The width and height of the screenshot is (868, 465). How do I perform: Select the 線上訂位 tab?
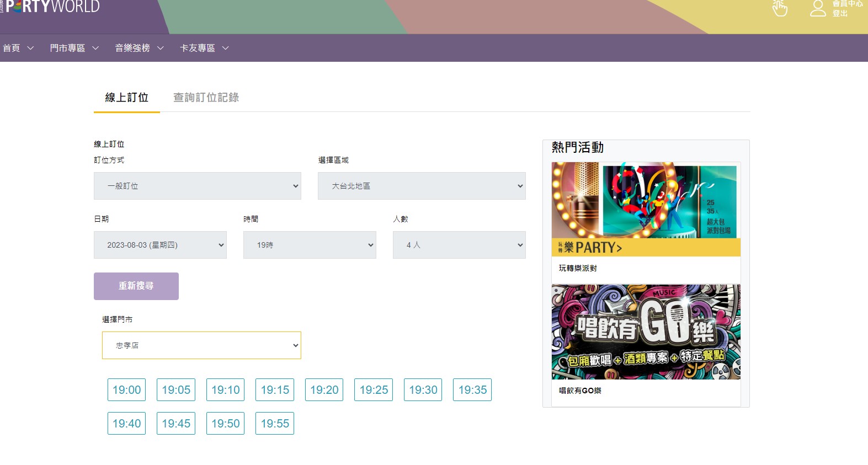point(127,98)
